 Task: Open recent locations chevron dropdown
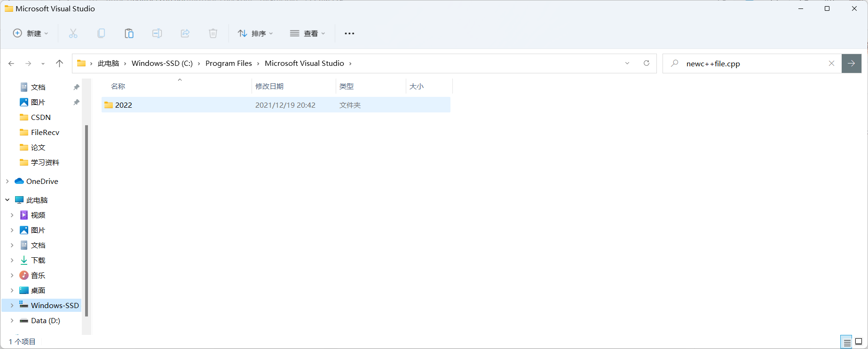point(43,63)
